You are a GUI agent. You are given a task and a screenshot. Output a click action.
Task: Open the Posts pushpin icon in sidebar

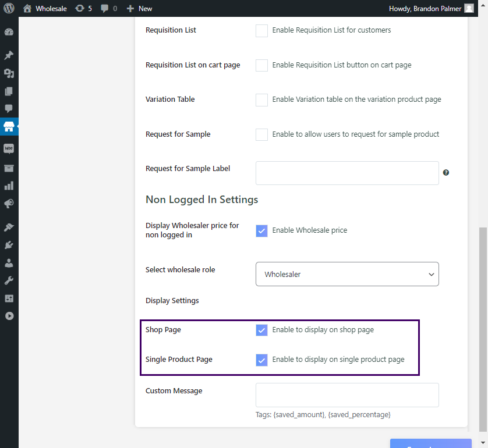pos(9,55)
